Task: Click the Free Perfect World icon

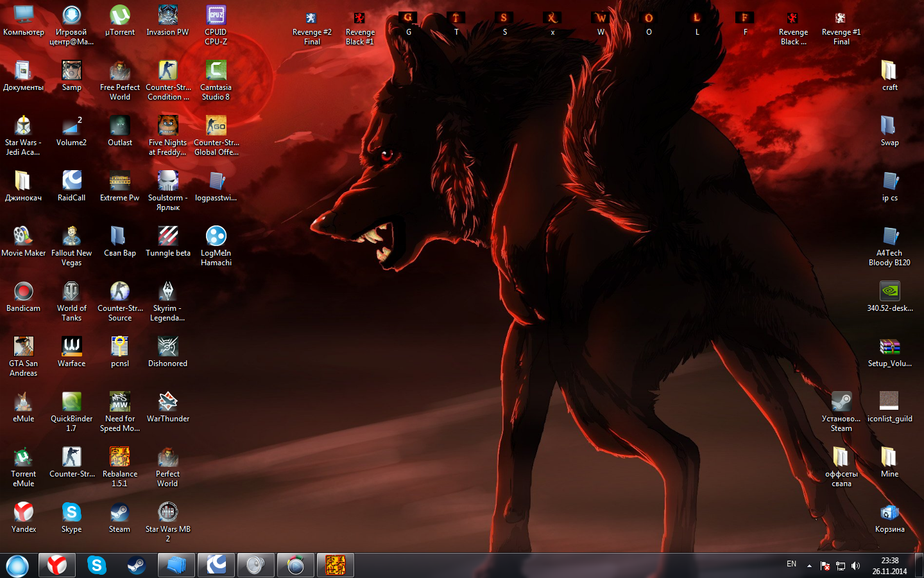Action: click(120, 81)
